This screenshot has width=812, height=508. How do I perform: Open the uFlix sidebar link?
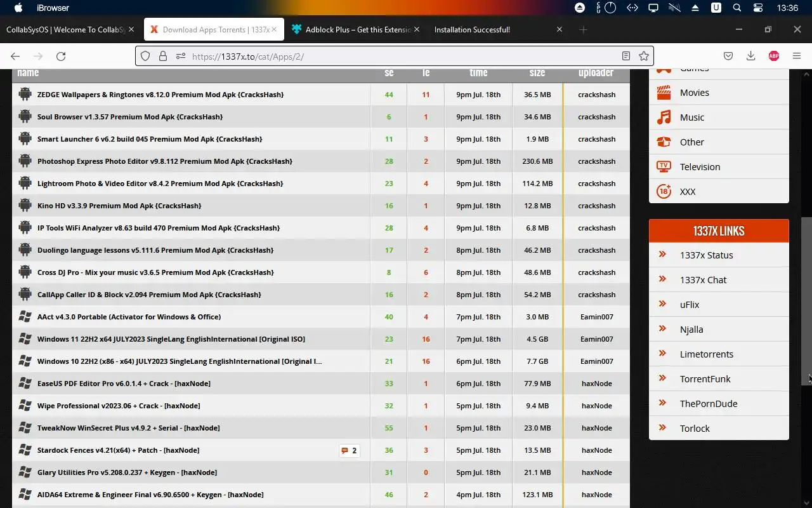pyautogui.click(x=690, y=305)
